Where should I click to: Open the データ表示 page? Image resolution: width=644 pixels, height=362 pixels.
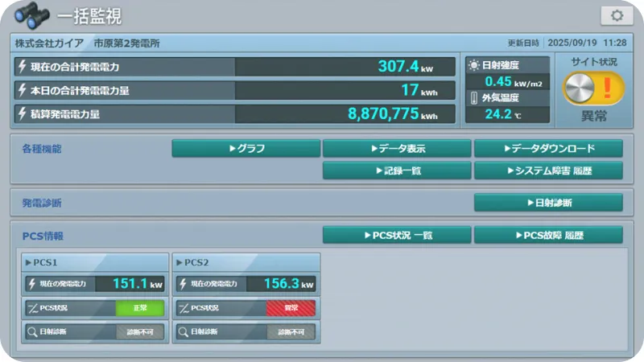tap(397, 149)
